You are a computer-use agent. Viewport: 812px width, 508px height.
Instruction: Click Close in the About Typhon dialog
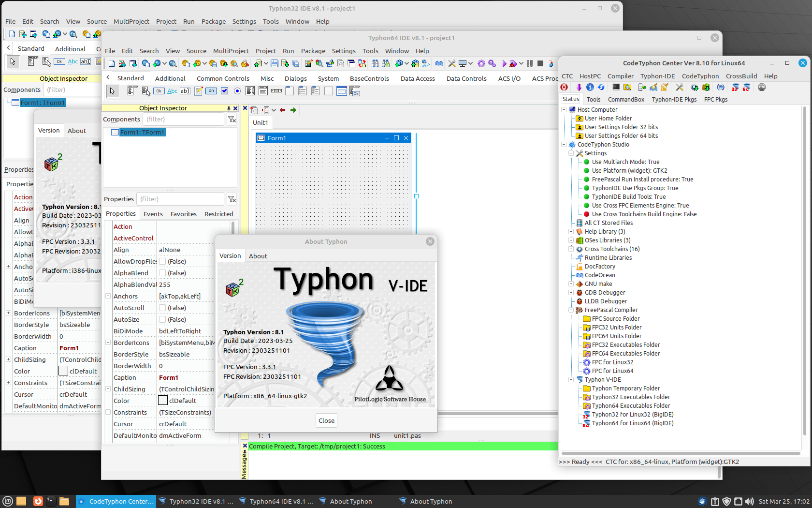coord(326,420)
